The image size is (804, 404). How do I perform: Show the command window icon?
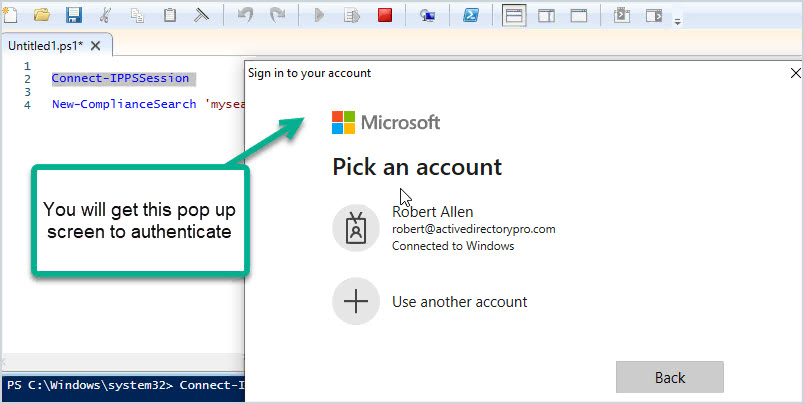pyautogui.click(x=621, y=15)
